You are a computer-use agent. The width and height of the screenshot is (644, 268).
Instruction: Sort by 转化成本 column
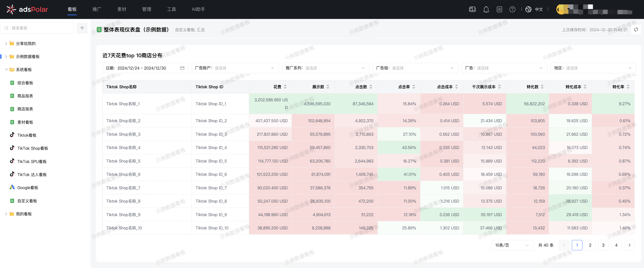click(585, 87)
